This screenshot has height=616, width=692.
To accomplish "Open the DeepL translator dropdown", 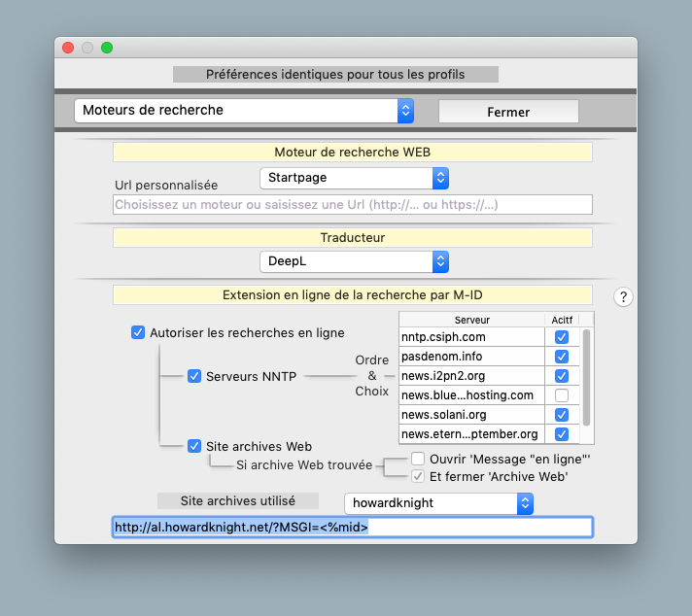I will (354, 261).
